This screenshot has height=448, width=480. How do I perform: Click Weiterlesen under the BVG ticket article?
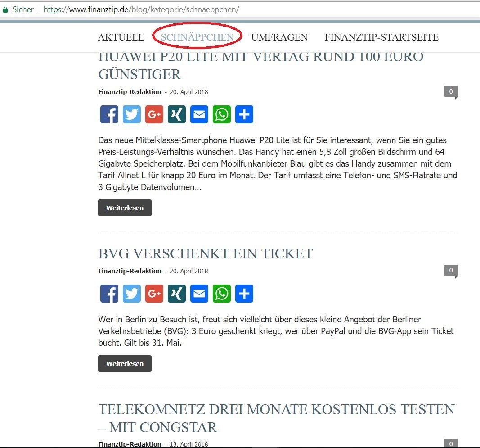pyautogui.click(x=125, y=364)
